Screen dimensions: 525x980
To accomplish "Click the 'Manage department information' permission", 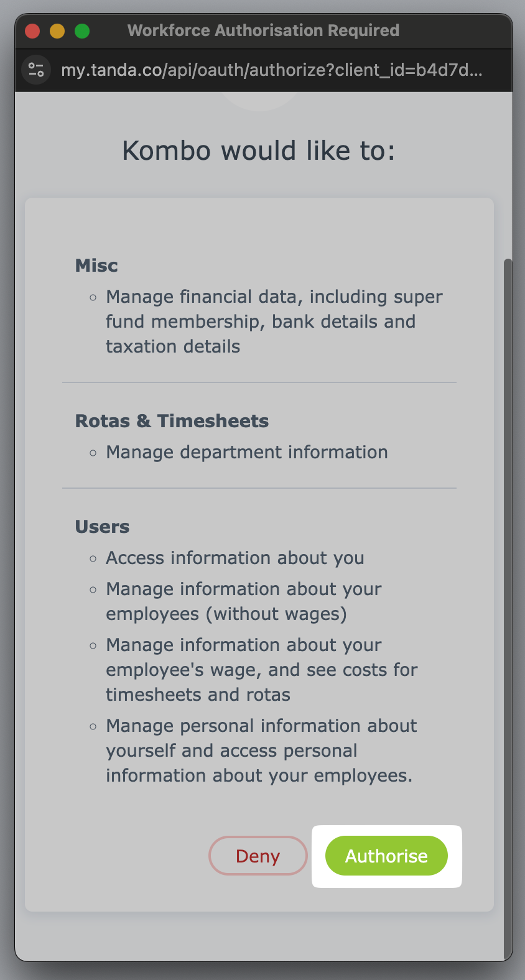I will 246,452.
